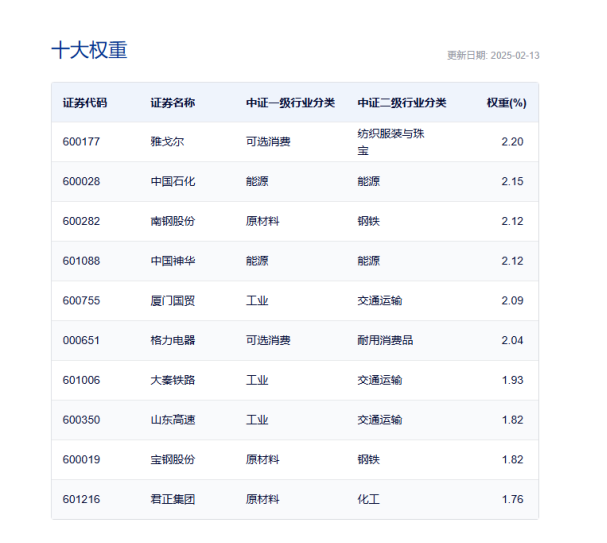Viewport: 607px width, 543px height.
Task: Click 工业 cell in 大秦铁路 row
Action: pos(257,380)
